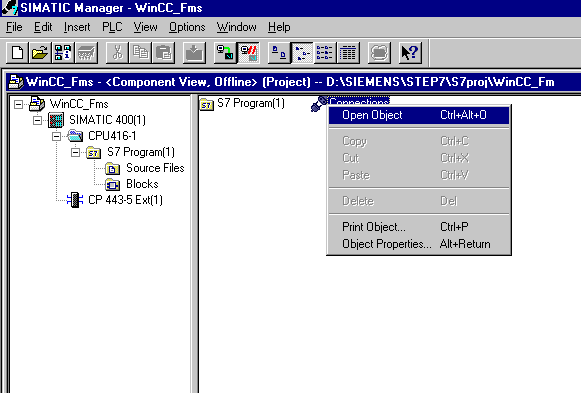Collapse the S7 Program(1) tree node

75,152
